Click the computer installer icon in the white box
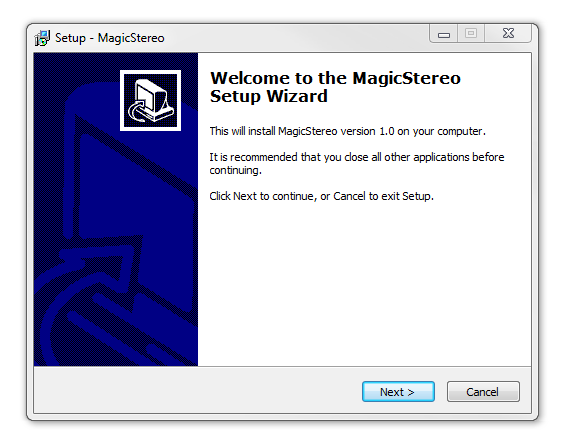Image resolution: width=561 pixels, height=435 pixels. tap(150, 100)
